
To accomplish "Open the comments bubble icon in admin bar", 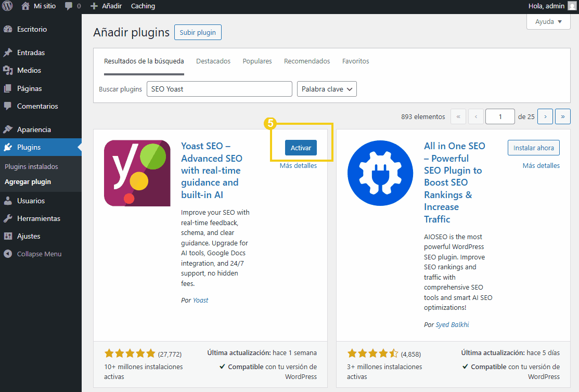I will click(69, 6).
